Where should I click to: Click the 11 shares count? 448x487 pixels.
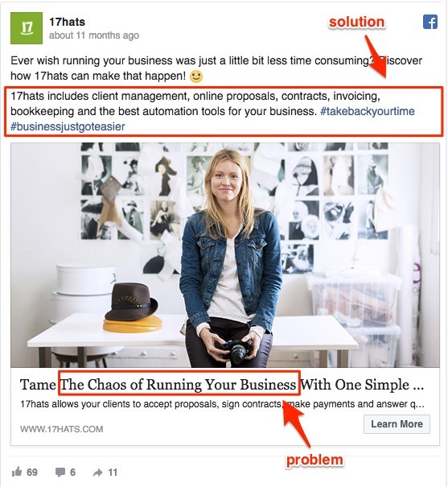pos(113,473)
